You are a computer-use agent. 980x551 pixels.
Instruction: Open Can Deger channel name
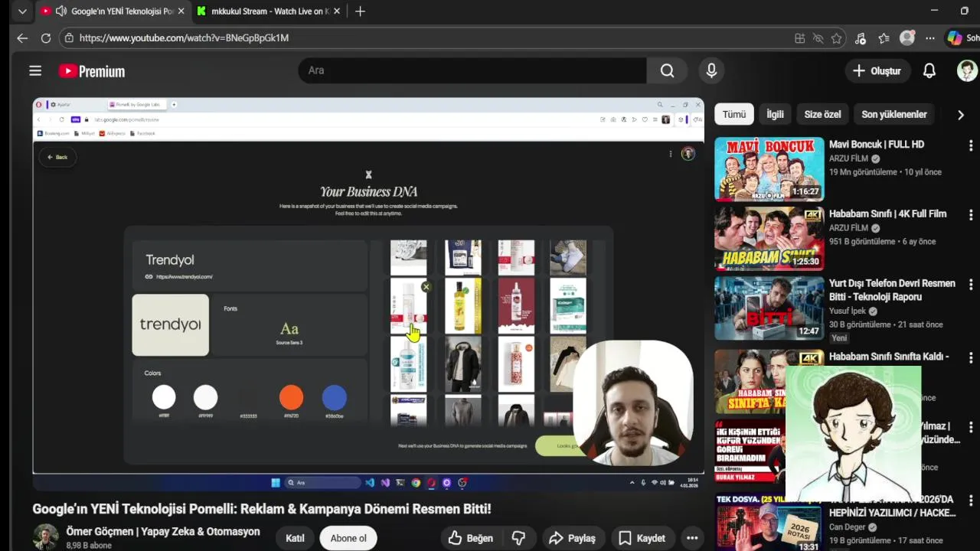point(848,527)
